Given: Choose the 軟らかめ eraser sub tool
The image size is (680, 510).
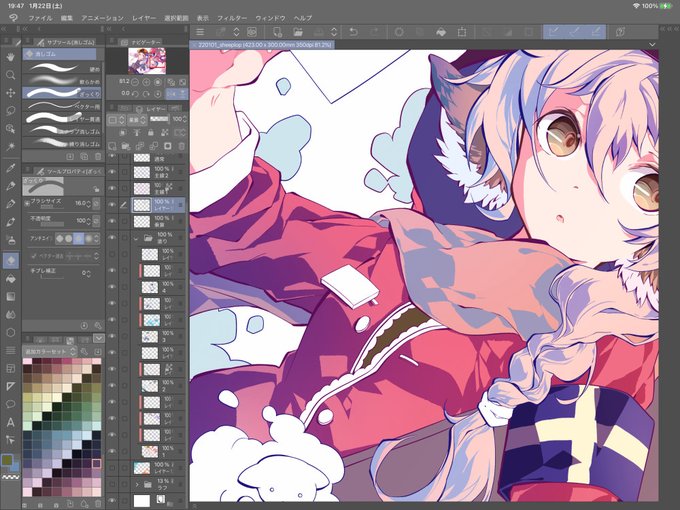Looking at the screenshot, I should (62, 81).
